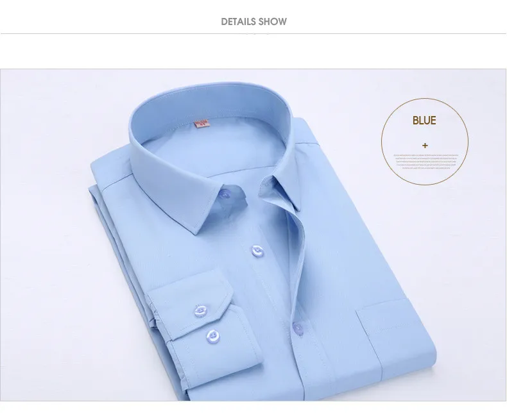Screen dimensions: 507x420
Task: Click the upper cuff button
Action: (x=200, y=311)
